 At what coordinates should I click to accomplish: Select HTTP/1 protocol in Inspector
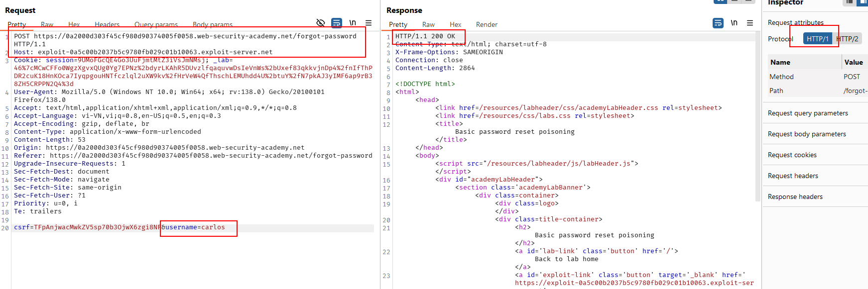point(818,39)
